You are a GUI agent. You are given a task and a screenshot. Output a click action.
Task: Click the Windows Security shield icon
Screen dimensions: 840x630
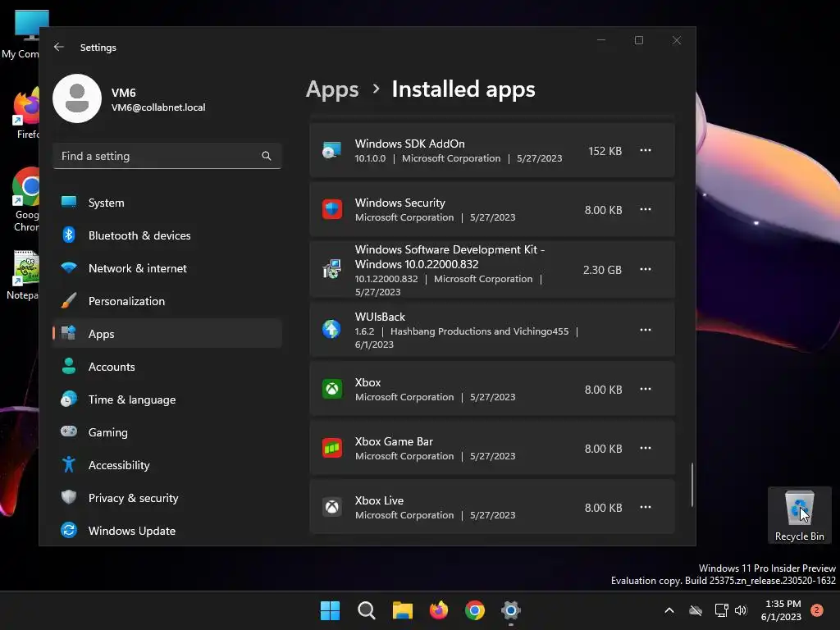(x=331, y=209)
